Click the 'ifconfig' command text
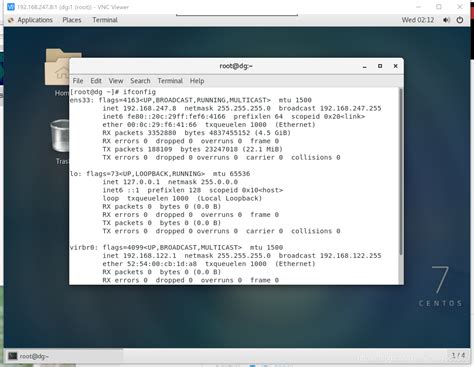This screenshot has height=367, width=474. (x=139, y=92)
